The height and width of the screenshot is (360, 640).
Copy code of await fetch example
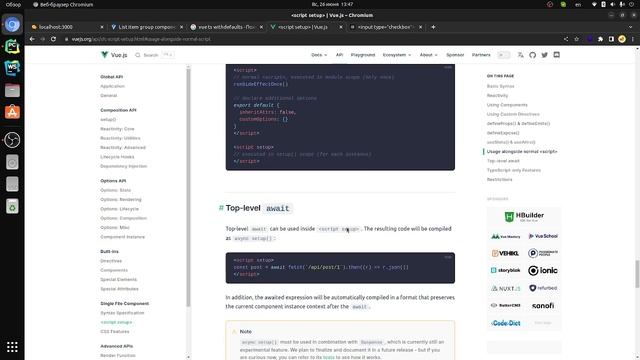(x=448, y=257)
